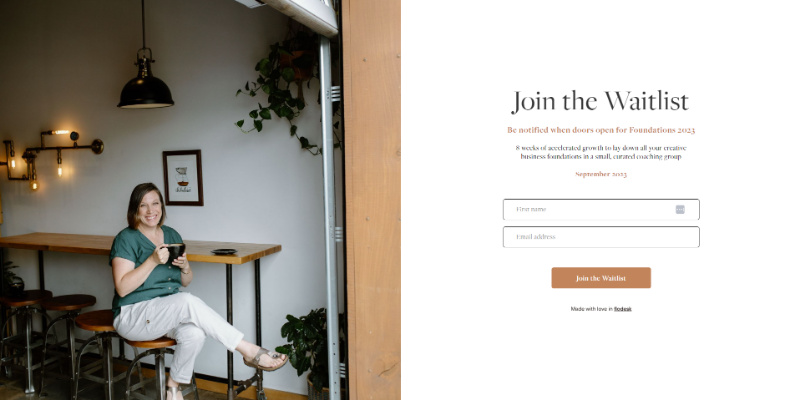
Task: Click the September 2023 date text
Action: (x=601, y=174)
